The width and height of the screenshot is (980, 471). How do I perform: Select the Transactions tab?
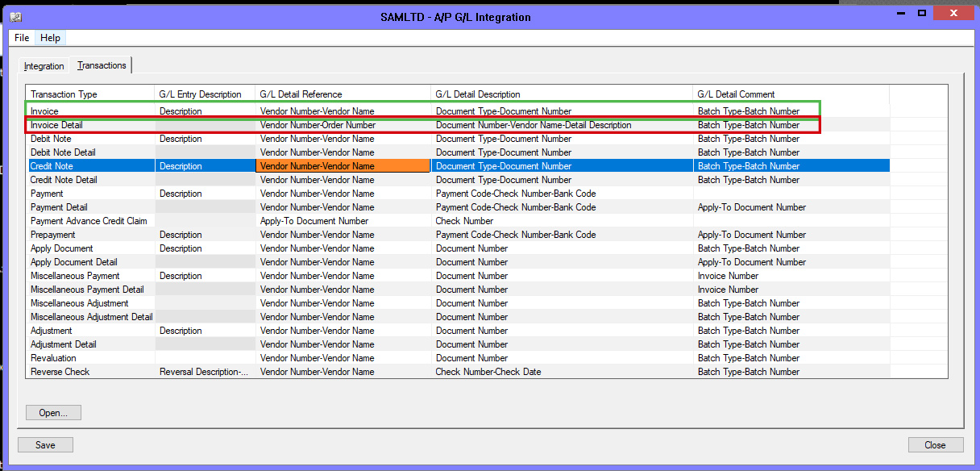[x=102, y=65]
